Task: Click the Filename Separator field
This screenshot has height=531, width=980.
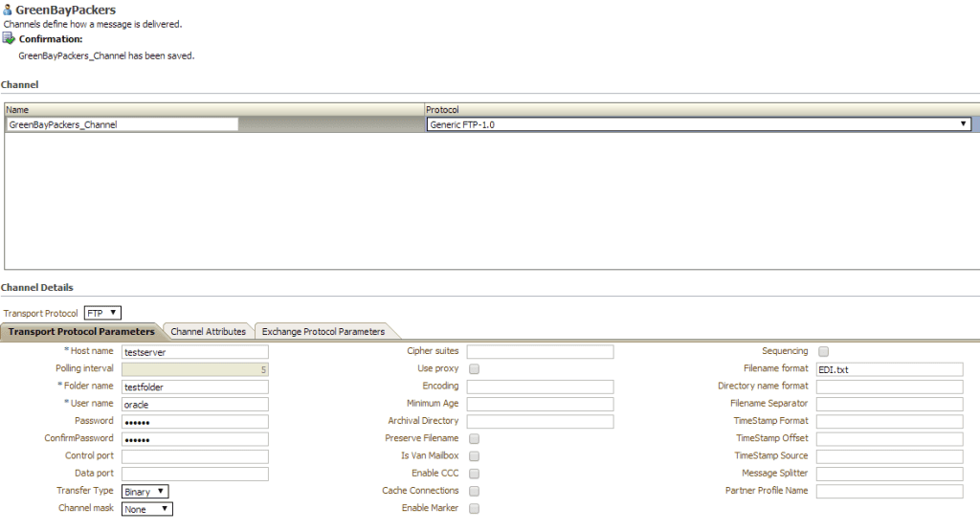Action: coord(889,404)
